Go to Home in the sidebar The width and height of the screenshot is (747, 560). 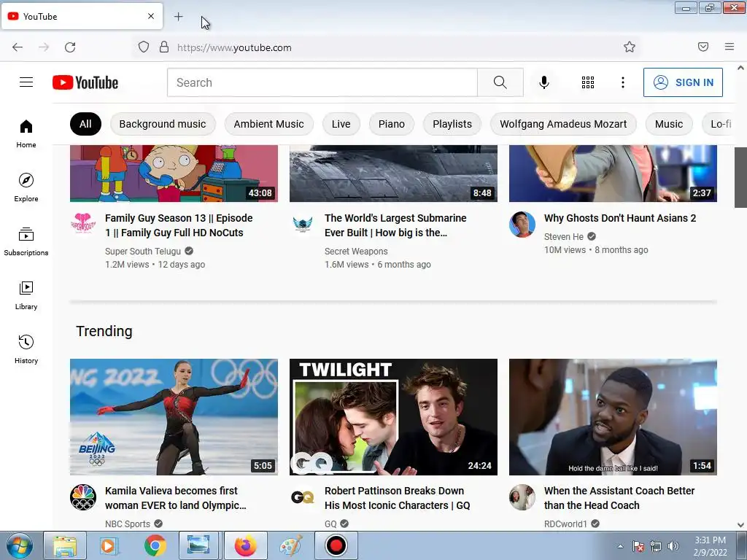26,134
